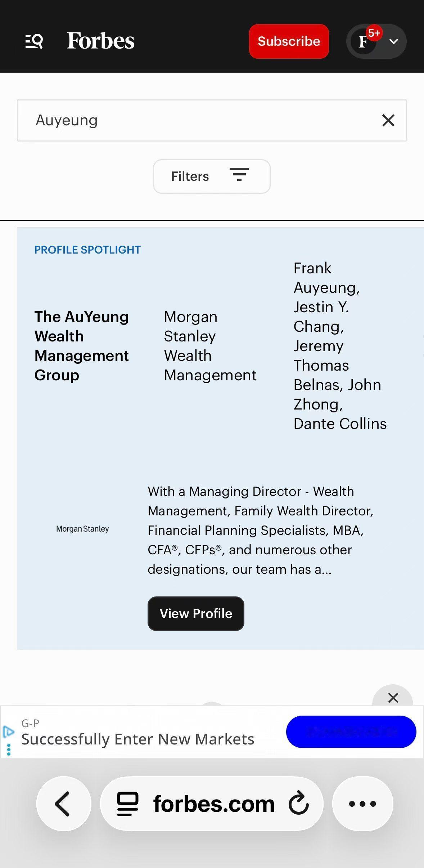Expand the account dropdown chevron
424x868 pixels.
tap(394, 41)
